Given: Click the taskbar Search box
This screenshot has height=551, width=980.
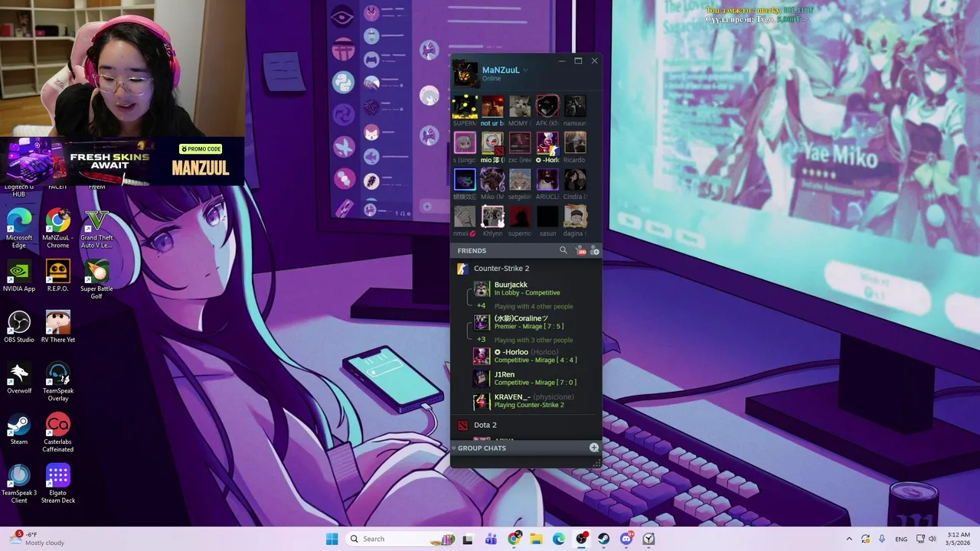Looking at the screenshot, I should click(400, 539).
